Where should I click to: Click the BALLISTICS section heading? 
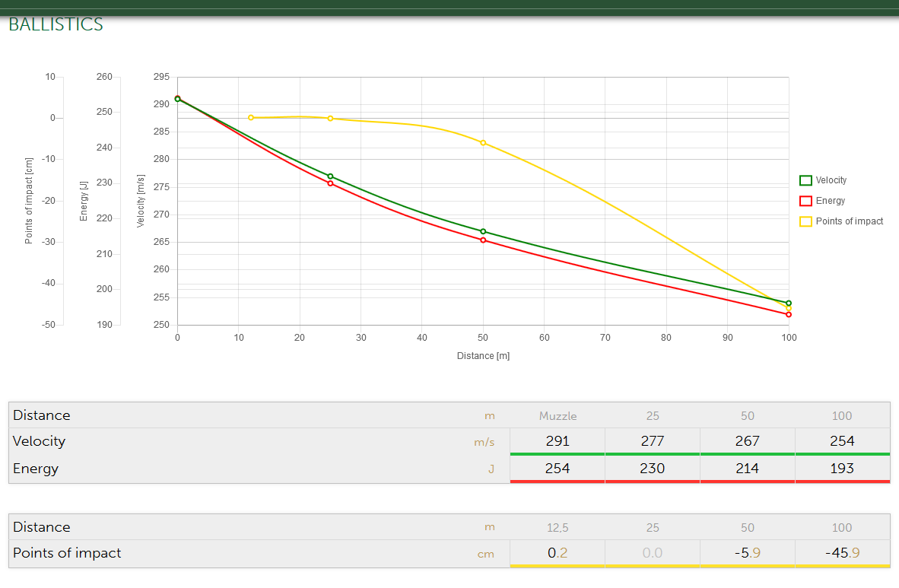pos(56,24)
